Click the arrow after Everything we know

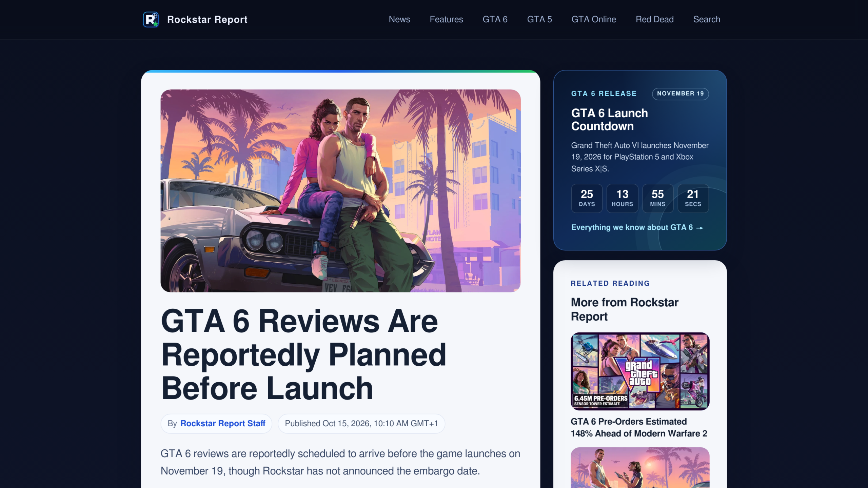[x=700, y=228]
